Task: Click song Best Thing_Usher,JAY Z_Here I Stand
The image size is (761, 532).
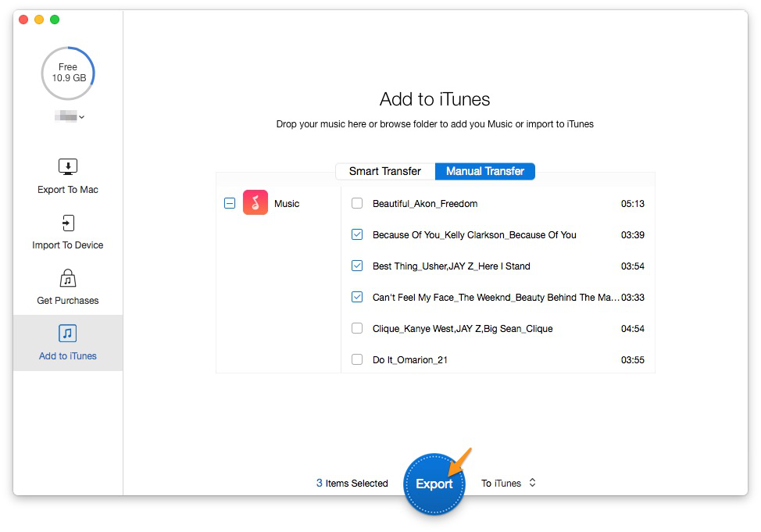Action: point(452,266)
